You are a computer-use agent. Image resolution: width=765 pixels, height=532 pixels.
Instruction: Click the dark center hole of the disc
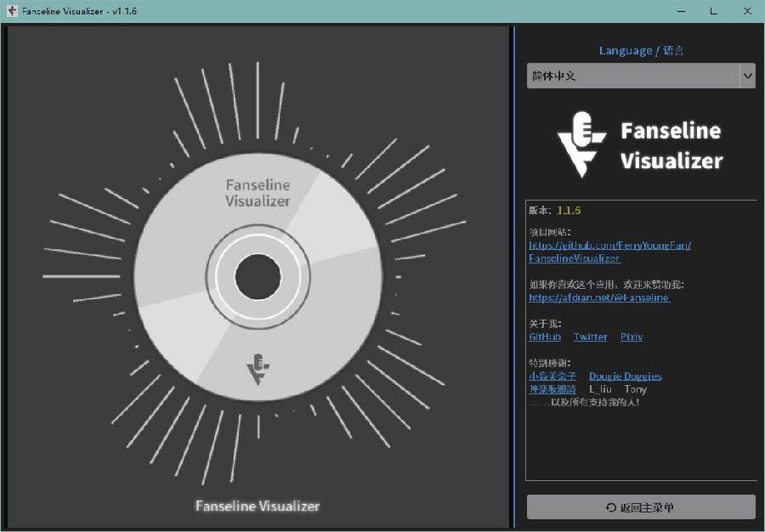[258, 272]
